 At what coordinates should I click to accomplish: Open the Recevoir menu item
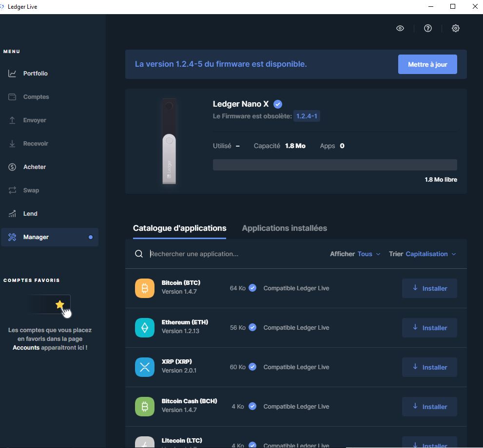tap(50, 143)
